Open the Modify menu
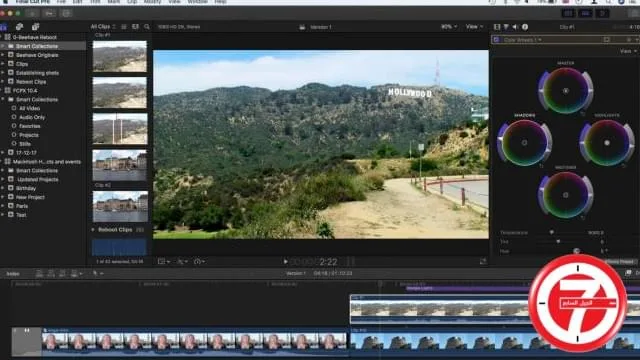Screen dimensions: 640x360 pos(152,2)
